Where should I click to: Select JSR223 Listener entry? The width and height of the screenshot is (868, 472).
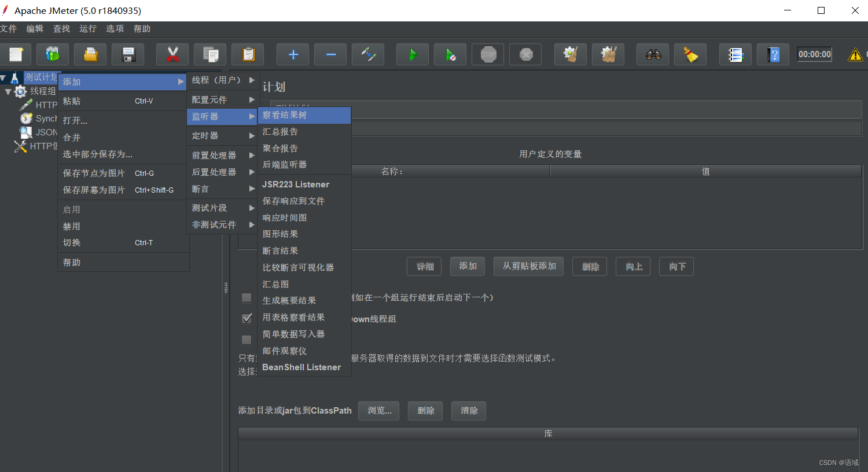[x=304, y=184]
